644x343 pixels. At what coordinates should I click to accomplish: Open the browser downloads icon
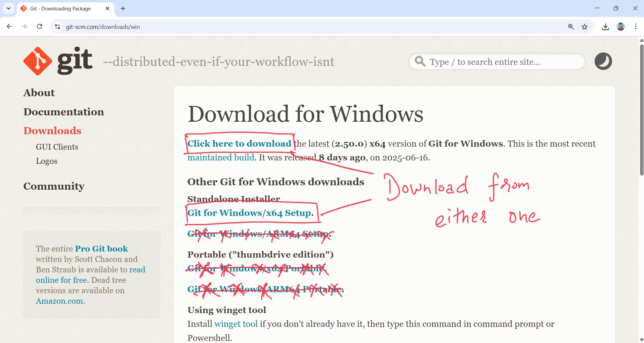click(x=605, y=27)
